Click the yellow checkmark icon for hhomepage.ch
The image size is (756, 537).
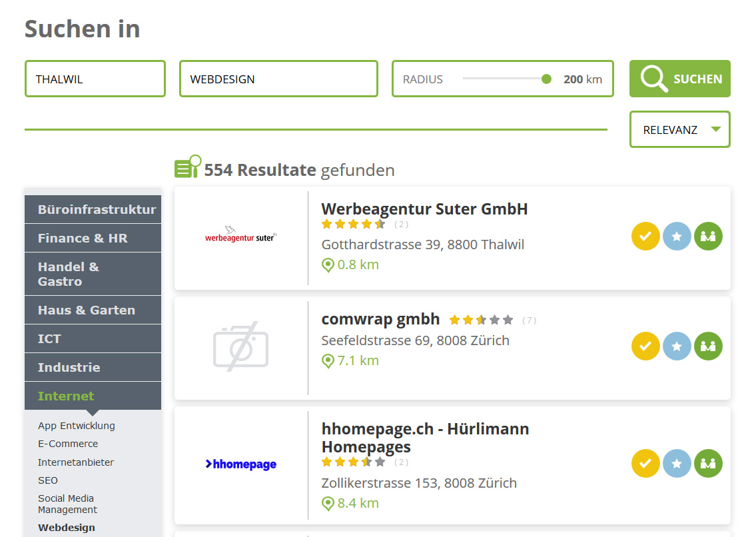tap(645, 464)
